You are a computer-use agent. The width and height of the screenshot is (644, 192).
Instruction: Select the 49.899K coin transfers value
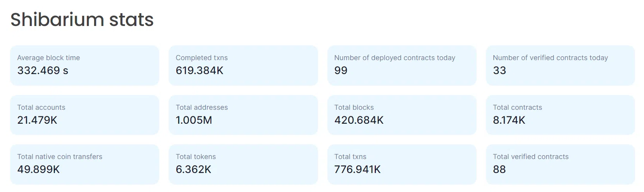[38, 170]
